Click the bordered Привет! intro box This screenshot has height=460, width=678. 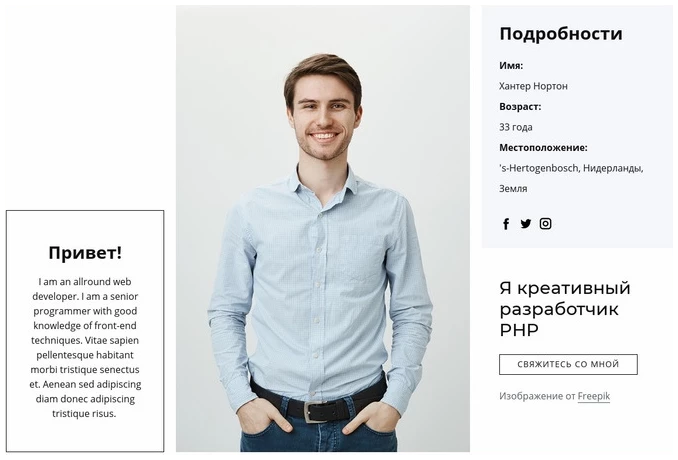coord(85,331)
